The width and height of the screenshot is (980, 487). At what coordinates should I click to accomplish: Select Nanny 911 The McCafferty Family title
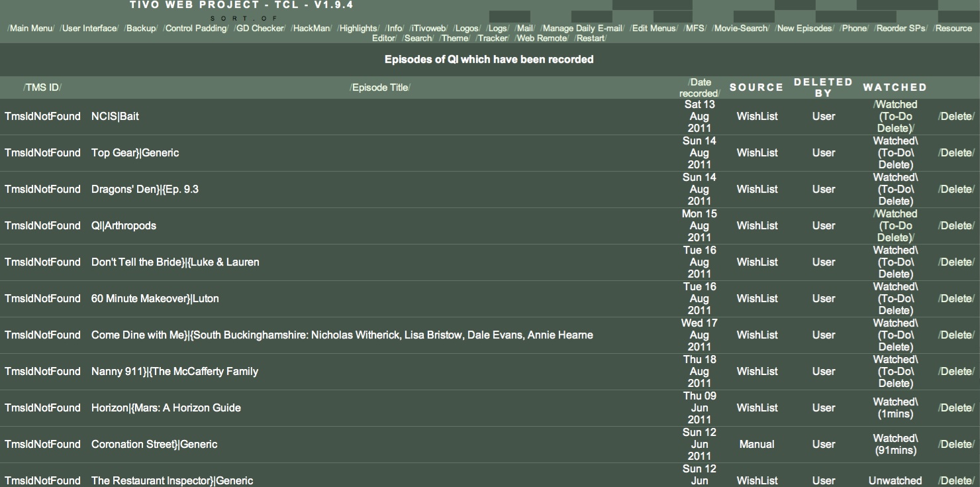pyautogui.click(x=175, y=372)
